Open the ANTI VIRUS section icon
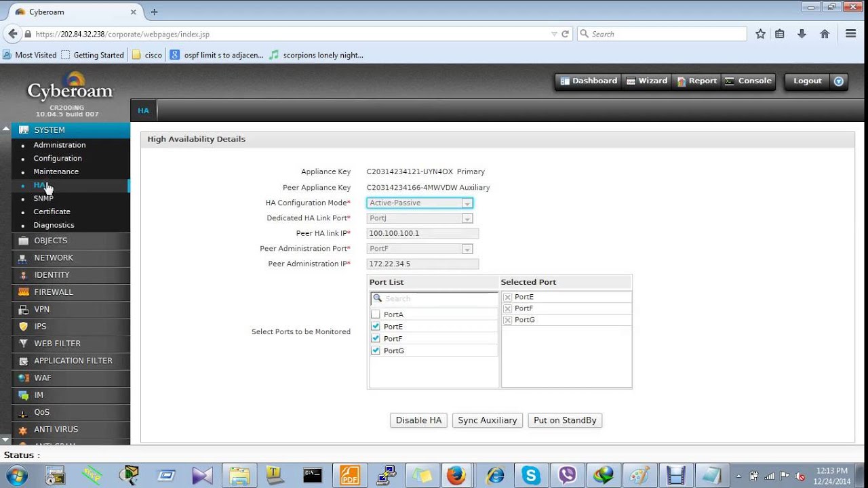 click(x=24, y=430)
